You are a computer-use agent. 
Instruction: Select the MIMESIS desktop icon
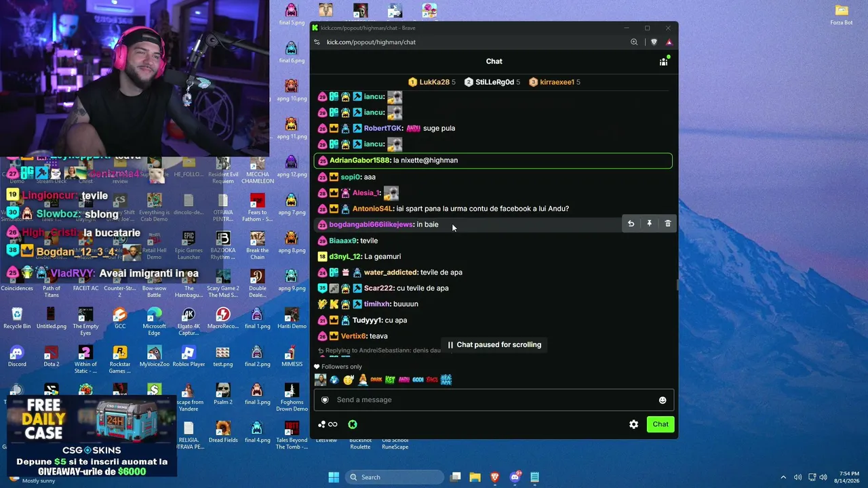point(292,357)
